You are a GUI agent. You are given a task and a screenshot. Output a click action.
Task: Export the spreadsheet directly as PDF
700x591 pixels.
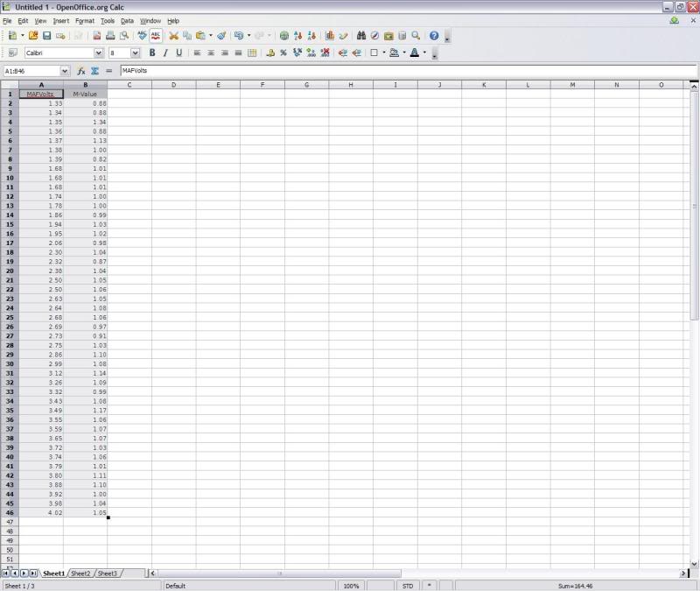98,36
